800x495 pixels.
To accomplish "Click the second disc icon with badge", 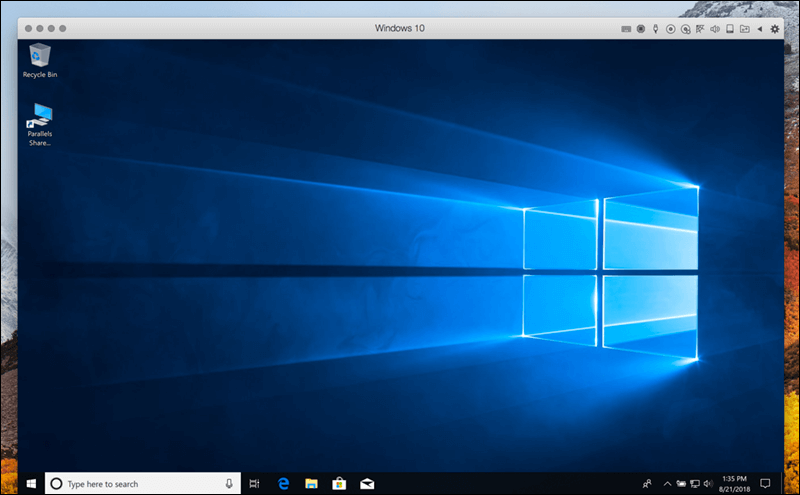I will click(x=686, y=29).
